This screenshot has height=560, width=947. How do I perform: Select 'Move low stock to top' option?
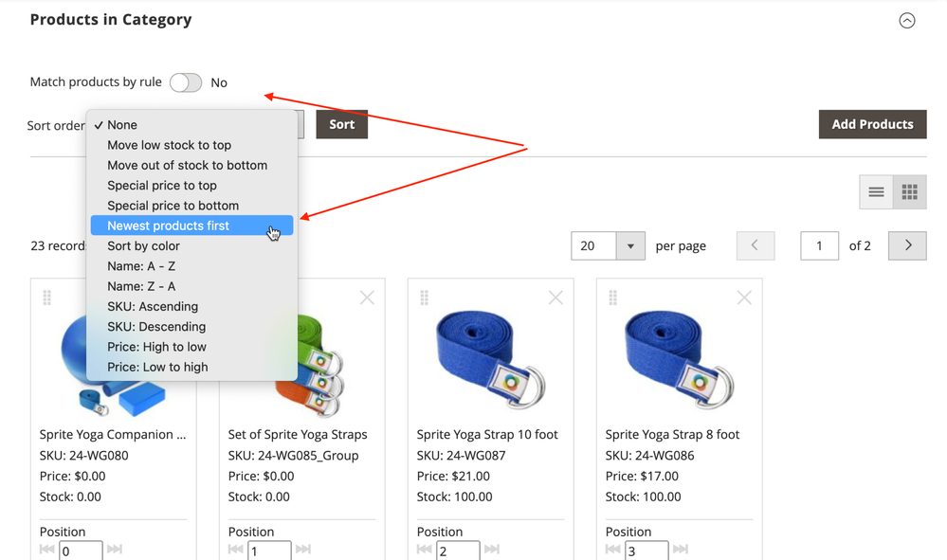169,145
